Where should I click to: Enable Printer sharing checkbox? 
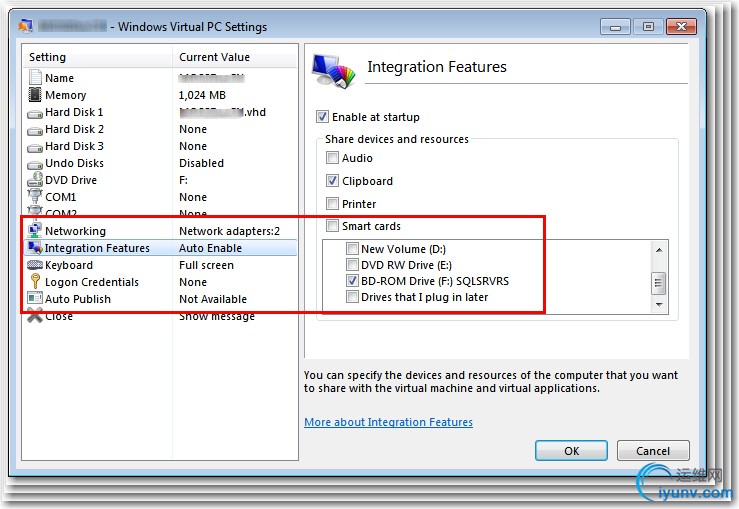pyautogui.click(x=332, y=204)
